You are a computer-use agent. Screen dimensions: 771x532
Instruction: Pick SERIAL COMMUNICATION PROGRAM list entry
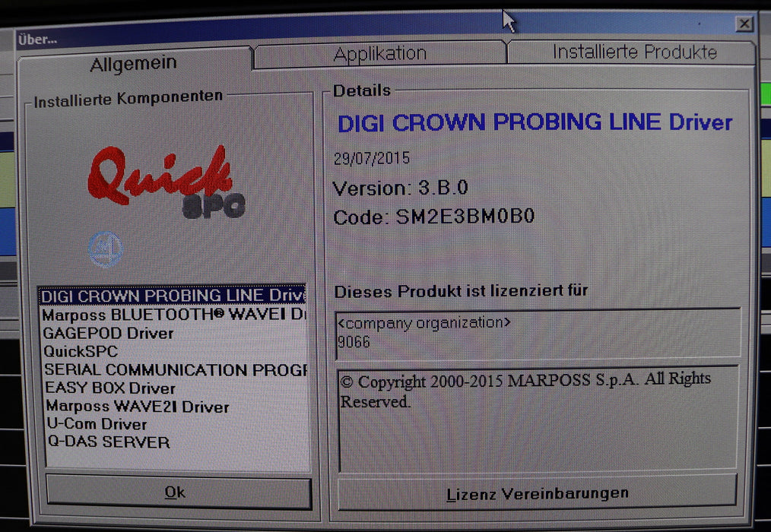point(175,370)
